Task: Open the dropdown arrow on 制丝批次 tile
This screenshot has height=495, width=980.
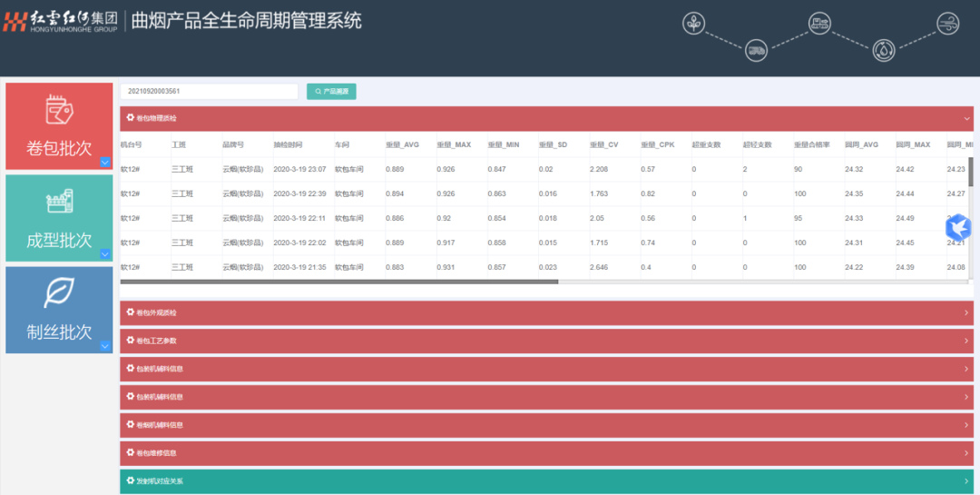Action: point(105,346)
